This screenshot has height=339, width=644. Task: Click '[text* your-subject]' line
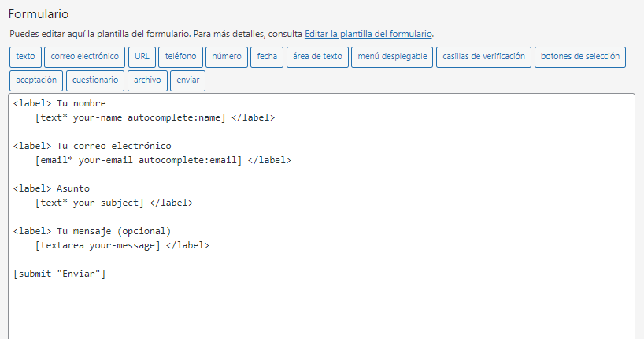(x=114, y=203)
